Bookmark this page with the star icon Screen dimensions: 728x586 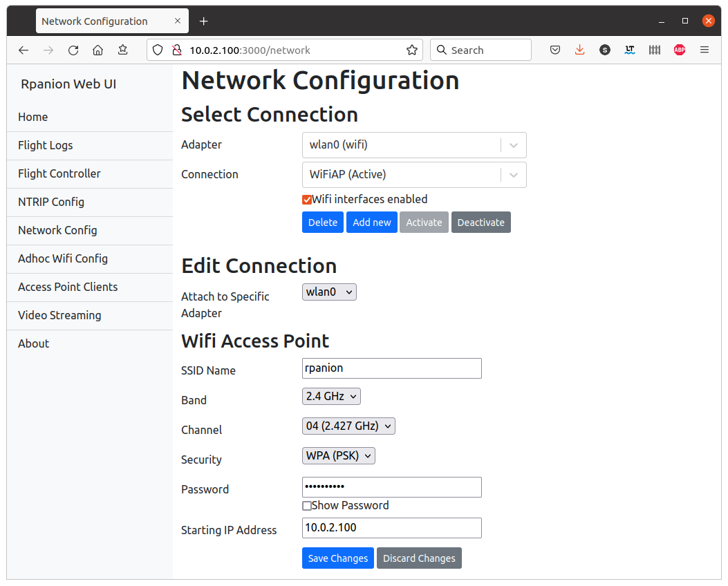pyautogui.click(x=412, y=50)
